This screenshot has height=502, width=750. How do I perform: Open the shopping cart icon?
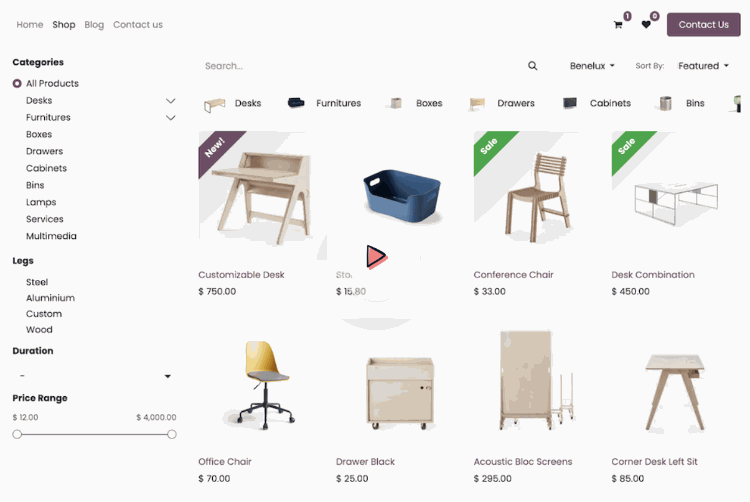pyautogui.click(x=618, y=25)
